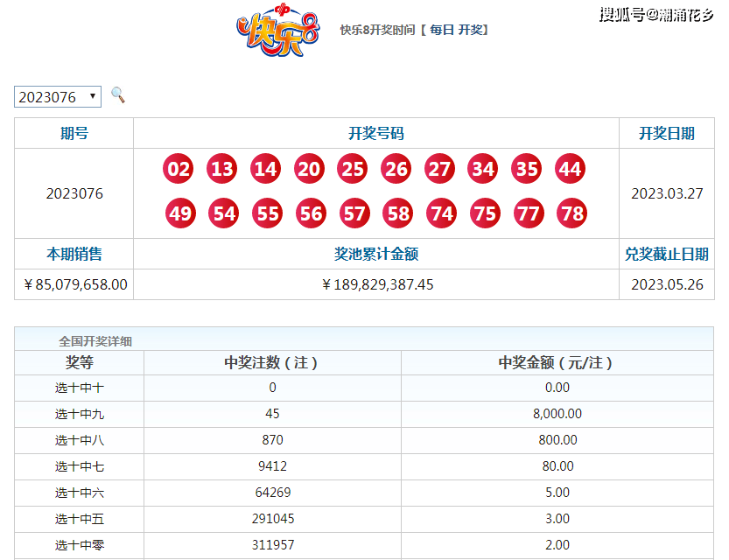
Task: Select the red ball number 55
Action: point(267,213)
